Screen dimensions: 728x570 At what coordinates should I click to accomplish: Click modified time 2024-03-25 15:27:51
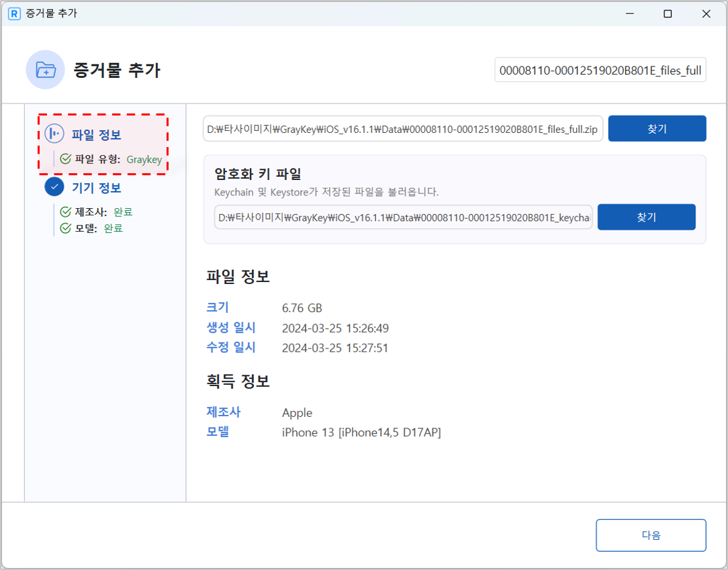pos(334,348)
